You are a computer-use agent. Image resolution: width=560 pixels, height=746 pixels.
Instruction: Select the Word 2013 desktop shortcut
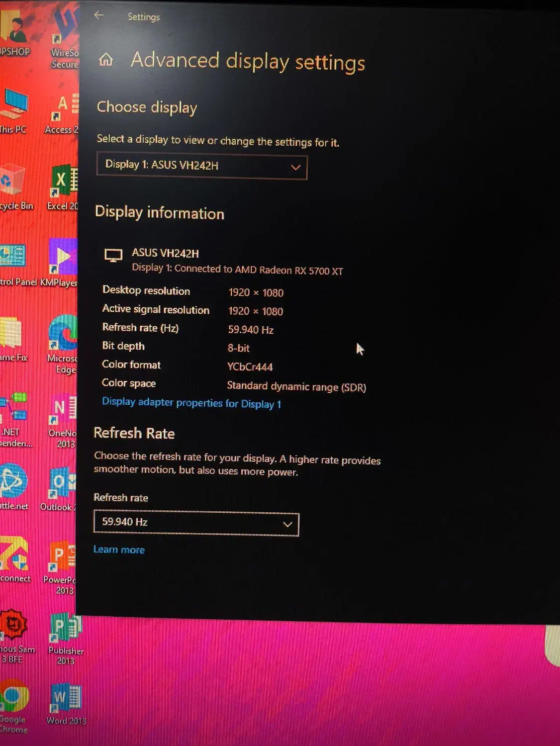point(66,704)
